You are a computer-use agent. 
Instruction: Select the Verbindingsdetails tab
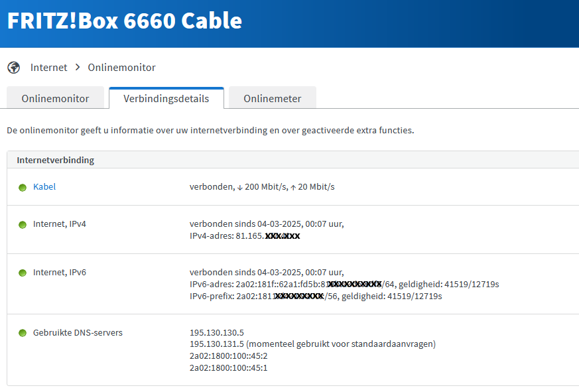[x=166, y=98]
